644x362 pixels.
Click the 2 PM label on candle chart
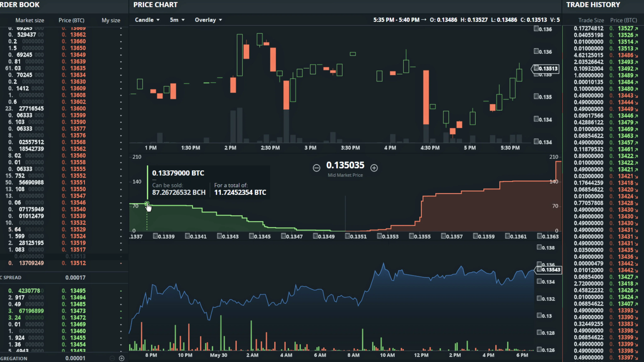point(230,148)
